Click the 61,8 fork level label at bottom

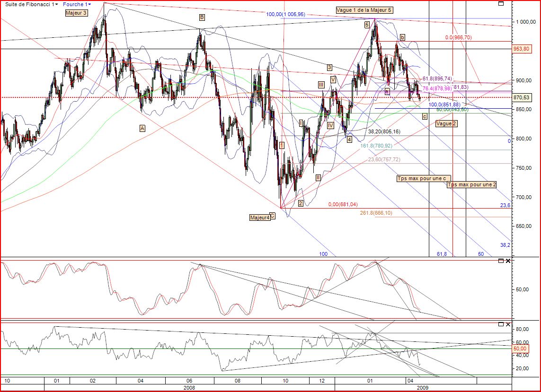(x=442, y=254)
